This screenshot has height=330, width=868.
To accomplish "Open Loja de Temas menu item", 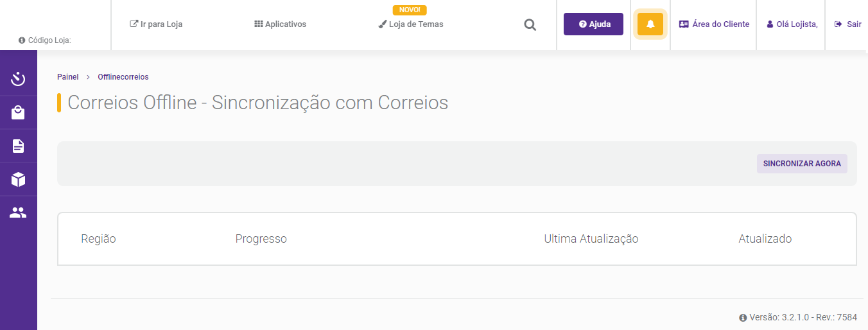I will 411,24.
